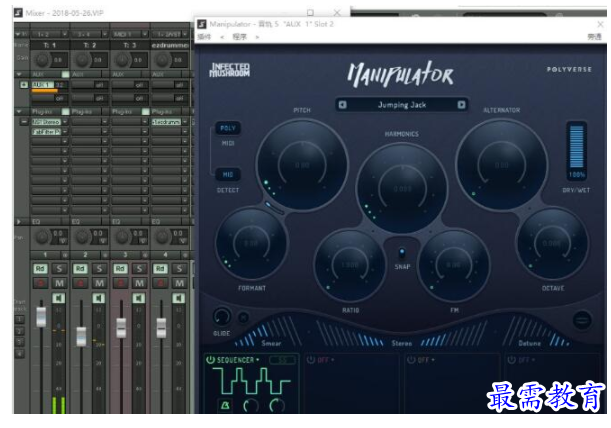Click the T: 1 Gain knob
611x428 pixels.
coord(42,60)
